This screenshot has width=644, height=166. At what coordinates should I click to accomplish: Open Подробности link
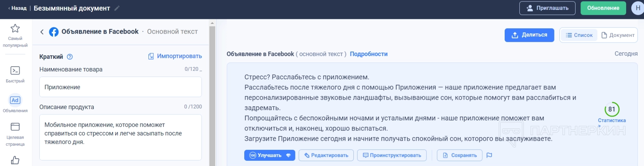[369, 54]
